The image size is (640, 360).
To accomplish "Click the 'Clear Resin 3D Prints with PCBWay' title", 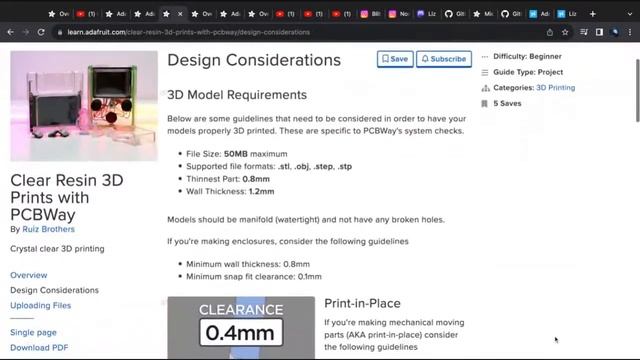I will 67,198.
